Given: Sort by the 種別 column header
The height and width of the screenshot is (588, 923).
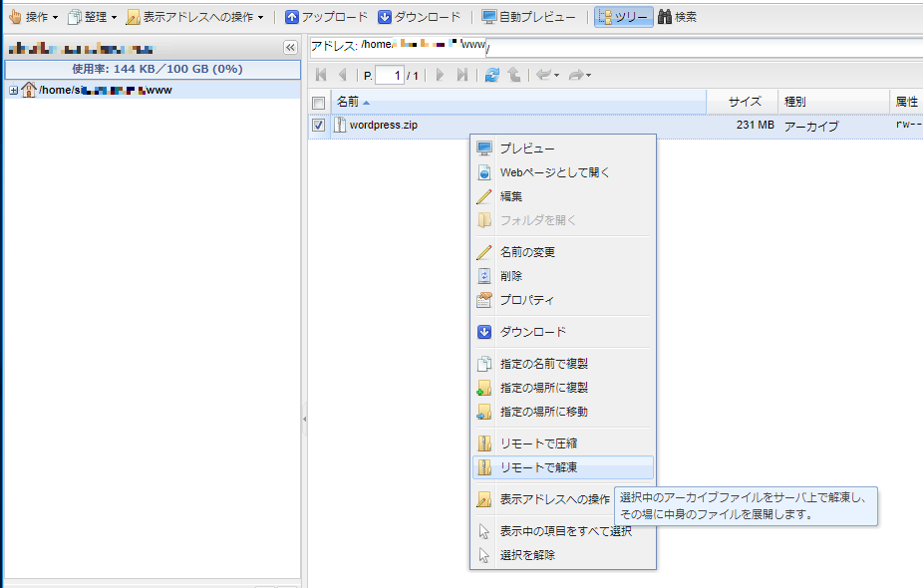Looking at the screenshot, I should tap(833, 102).
